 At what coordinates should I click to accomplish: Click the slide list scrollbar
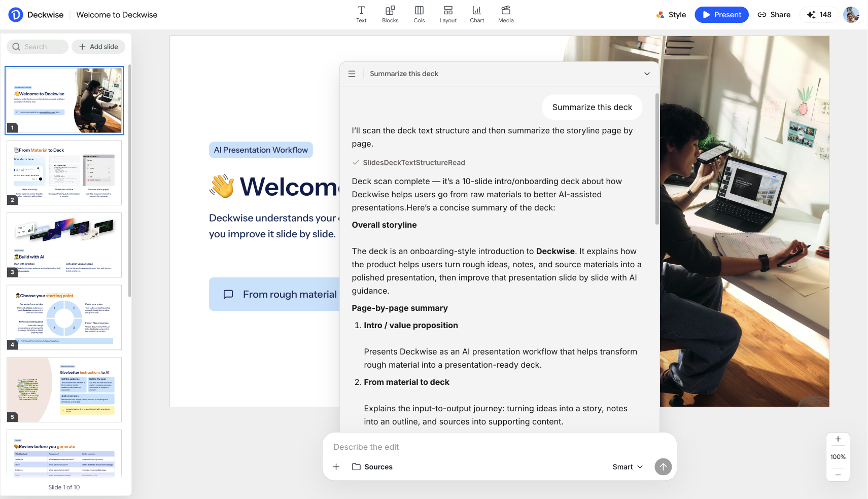click(x=129, y=181)
